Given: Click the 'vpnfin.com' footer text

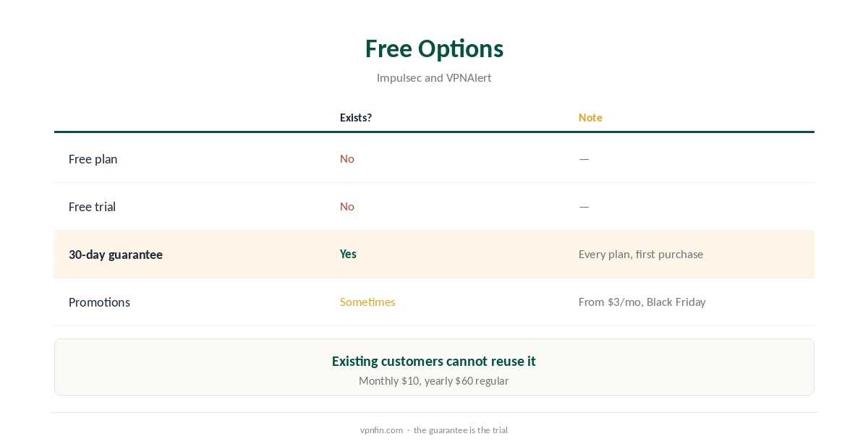Looking at the screenshot, I should (381, 430).
